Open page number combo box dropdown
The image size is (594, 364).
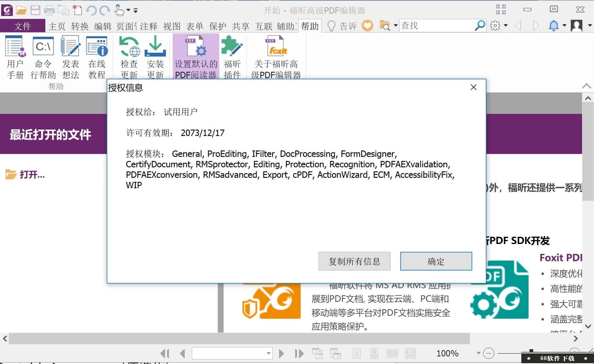pyautogui.click(x=269, y=354)
